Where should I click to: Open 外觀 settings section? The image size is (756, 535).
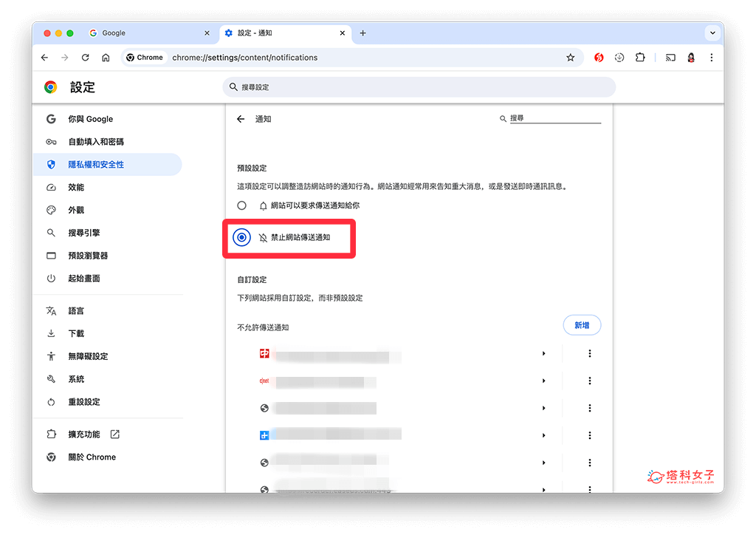tap(108, 210)
